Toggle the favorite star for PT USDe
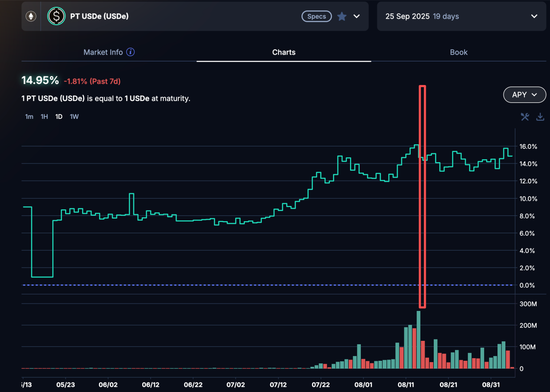Image resolution: width=550 pixels, height=392 pixels. coord(342,16)
